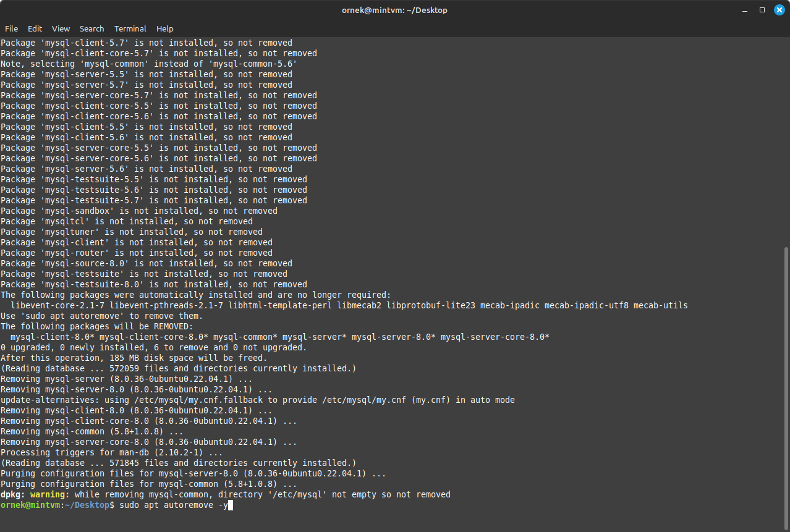
Task: Click the 'mysql-sandbox' not installed line
Action: tap(139, 211)
